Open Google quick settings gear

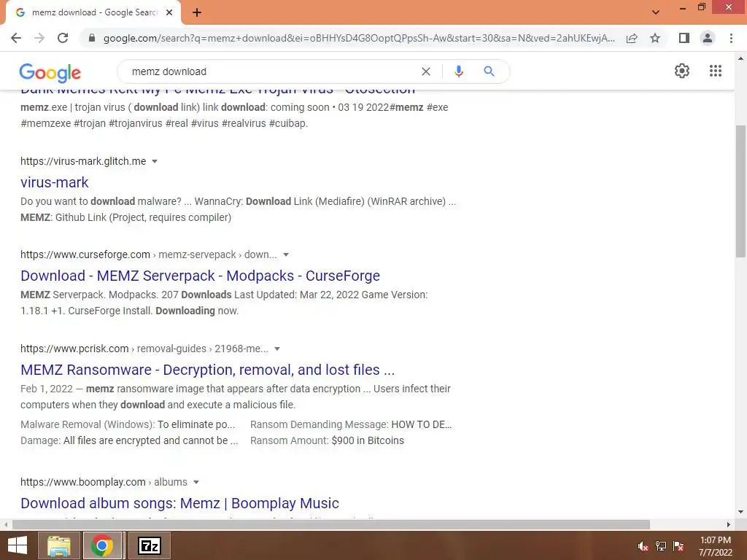click(x=682, y=71)
